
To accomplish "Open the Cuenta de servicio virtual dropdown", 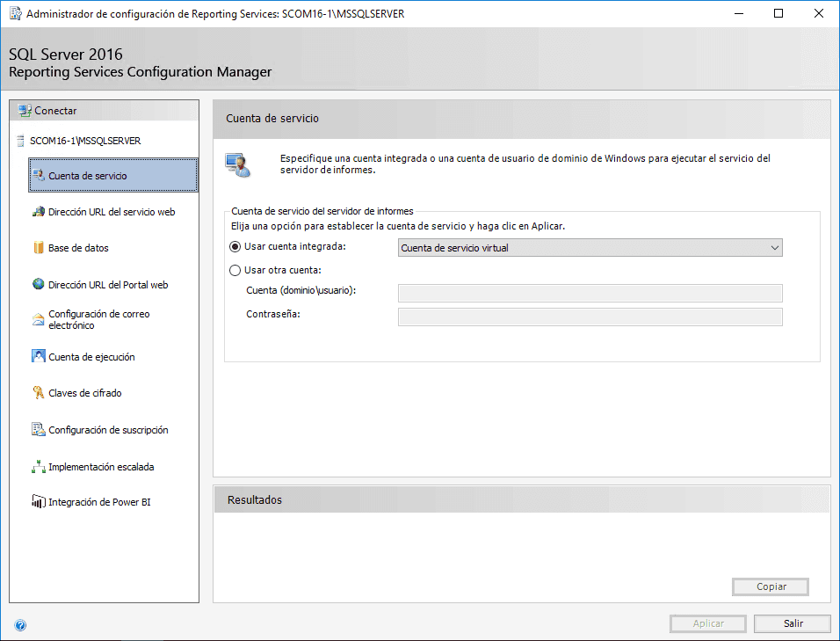I will click(x=590, y=248).
